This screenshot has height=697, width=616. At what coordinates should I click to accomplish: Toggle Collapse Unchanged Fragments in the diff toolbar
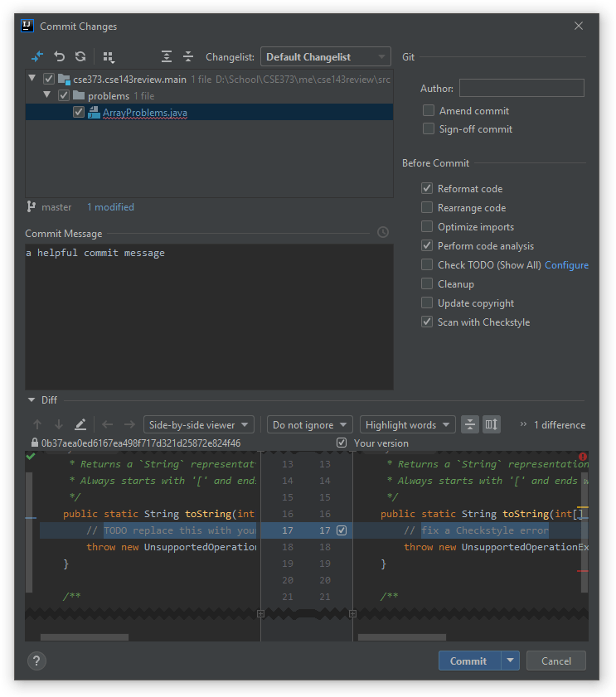pos(470,424)
